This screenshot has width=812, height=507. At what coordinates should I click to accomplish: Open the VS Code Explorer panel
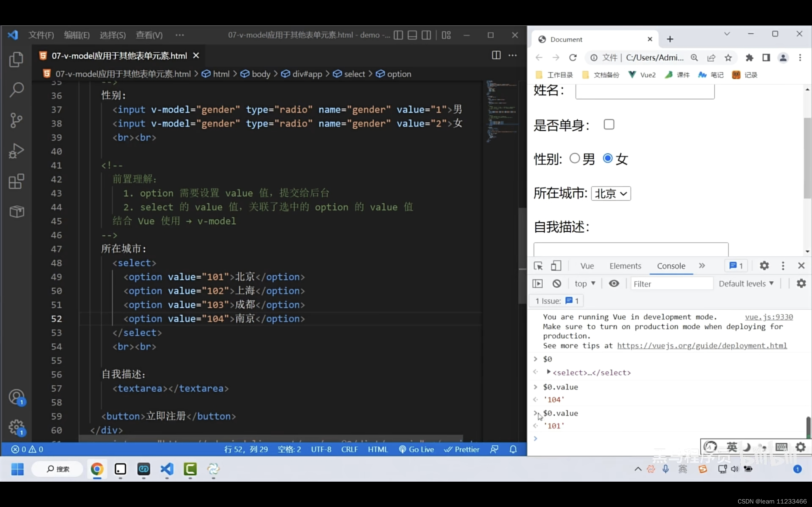(16, 60)
